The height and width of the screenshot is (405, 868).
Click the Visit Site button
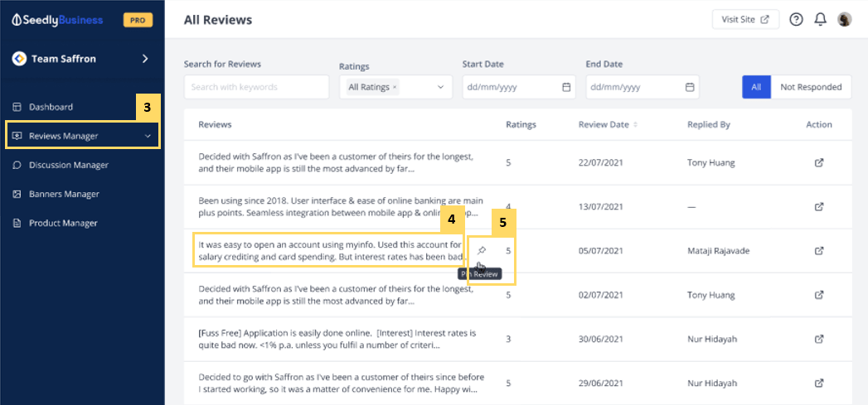click(x=744, y=20)
